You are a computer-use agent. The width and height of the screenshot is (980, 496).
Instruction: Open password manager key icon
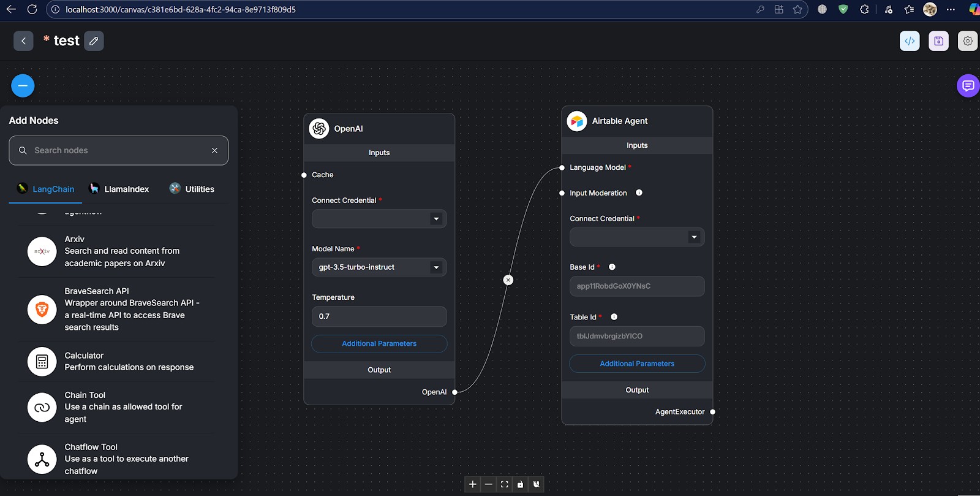click(x=760, y=9)
